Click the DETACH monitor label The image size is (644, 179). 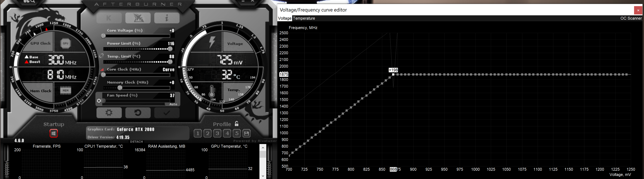[136, 142]
